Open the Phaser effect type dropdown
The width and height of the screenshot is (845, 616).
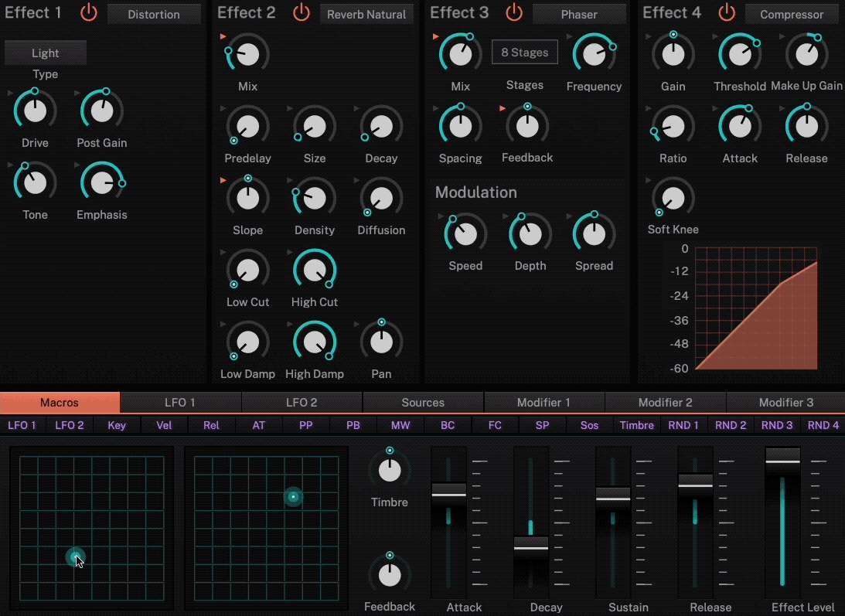[579, 14]
